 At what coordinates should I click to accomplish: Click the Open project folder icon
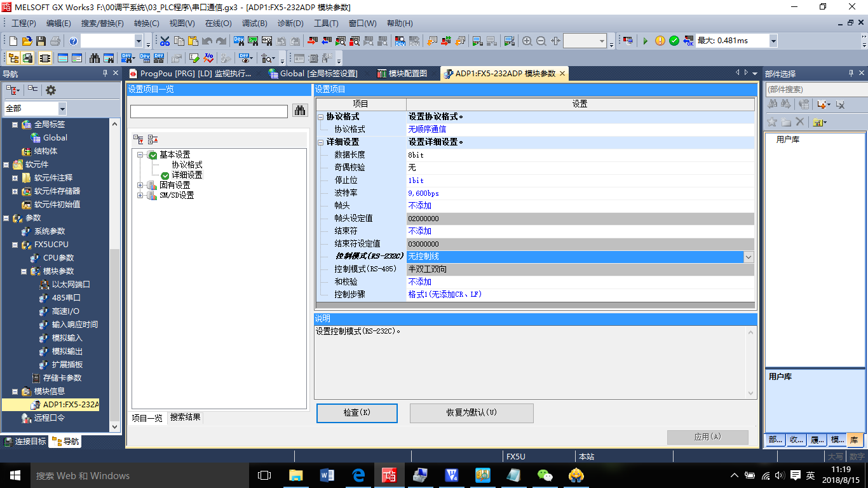(27, 41)
